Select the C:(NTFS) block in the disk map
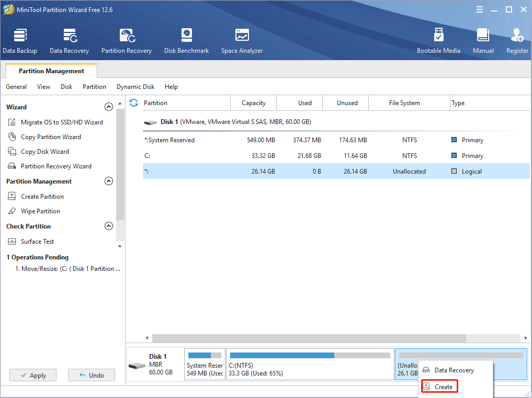Image resolution: width=532 pixels, height=398 pixels. tap(310, 364)
